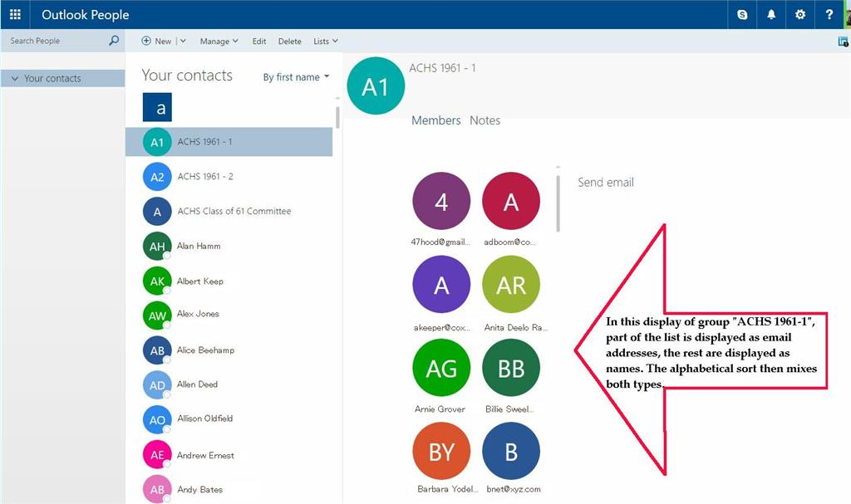Click the New plus icon

pos(146,41)
